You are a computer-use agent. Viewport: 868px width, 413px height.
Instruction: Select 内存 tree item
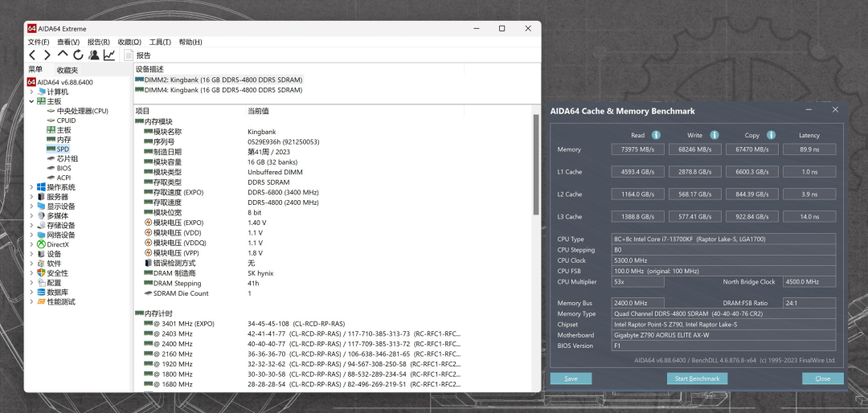pyautogui.click(x=59, y=140)
